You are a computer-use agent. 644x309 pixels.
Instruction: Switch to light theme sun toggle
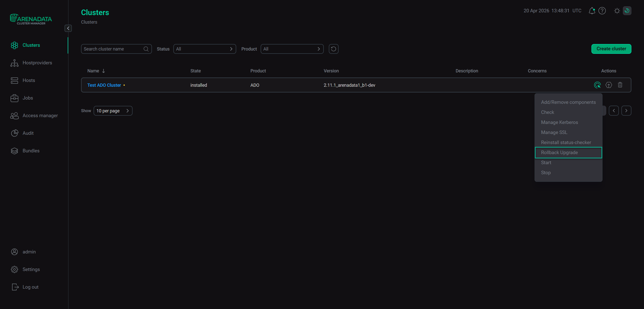tap(617, 11)
